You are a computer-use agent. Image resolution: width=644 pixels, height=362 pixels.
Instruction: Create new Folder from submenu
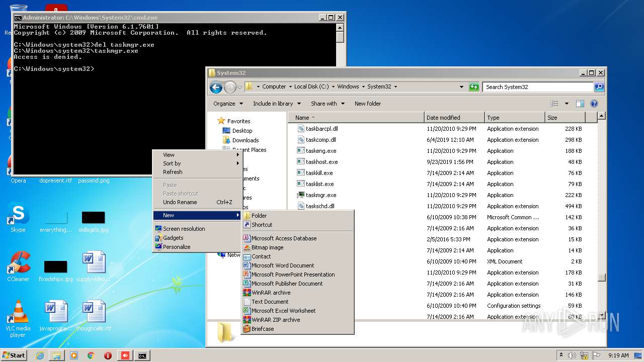(298, 216)
